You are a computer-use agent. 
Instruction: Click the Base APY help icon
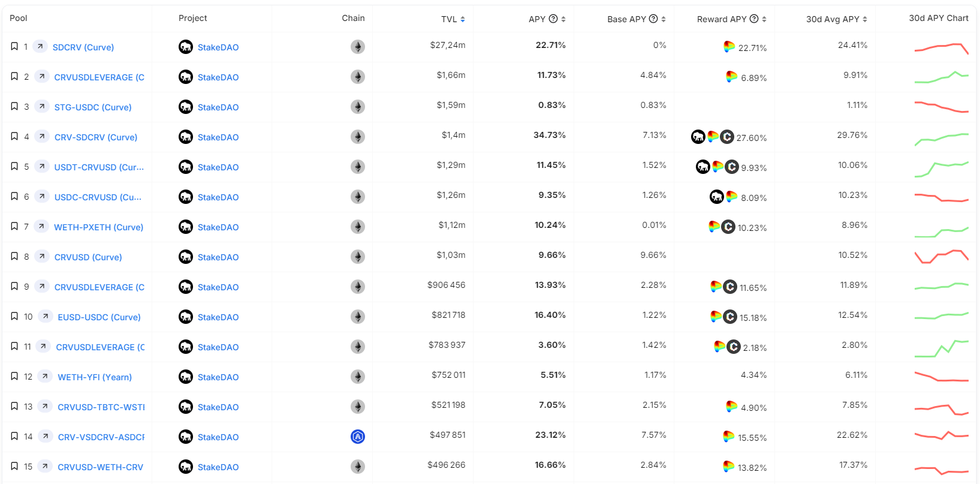653,19
